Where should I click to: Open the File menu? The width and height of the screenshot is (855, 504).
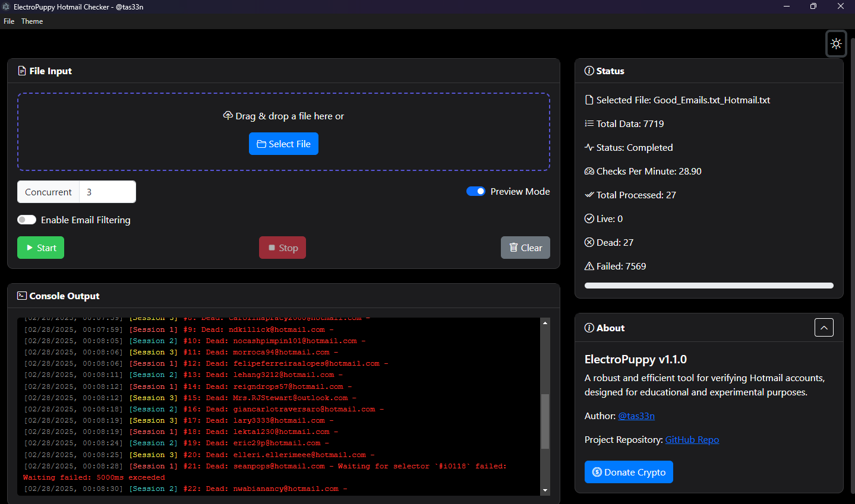(9, 21)
